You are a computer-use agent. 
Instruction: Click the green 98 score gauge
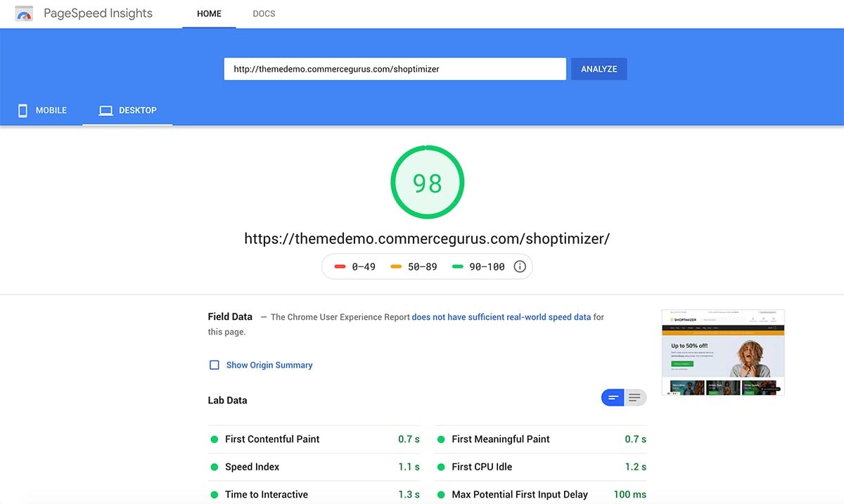(x=427, y=183)
